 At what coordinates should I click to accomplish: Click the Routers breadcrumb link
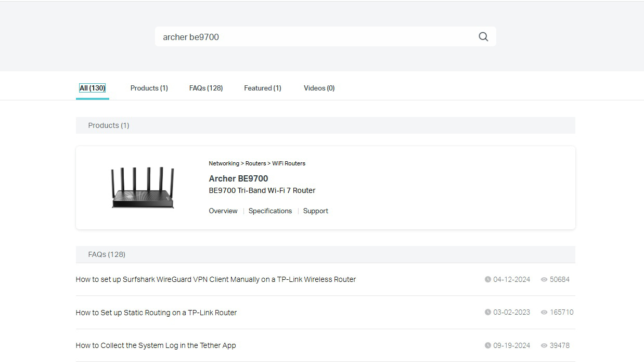[x=255, y=163]
